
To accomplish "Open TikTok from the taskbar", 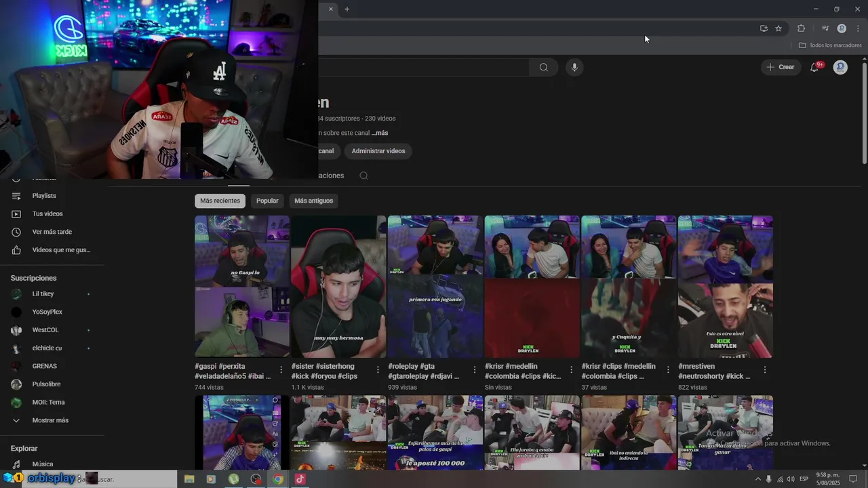I will [300, 479].
